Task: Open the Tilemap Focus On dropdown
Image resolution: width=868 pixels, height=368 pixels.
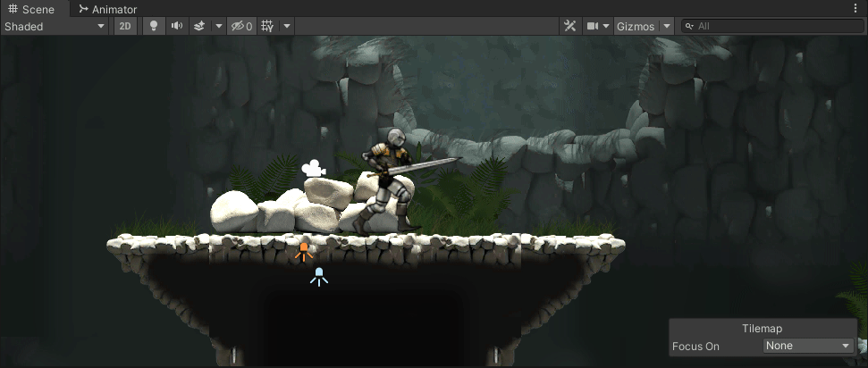Action: pyautogui.click(x=809, y=346)
